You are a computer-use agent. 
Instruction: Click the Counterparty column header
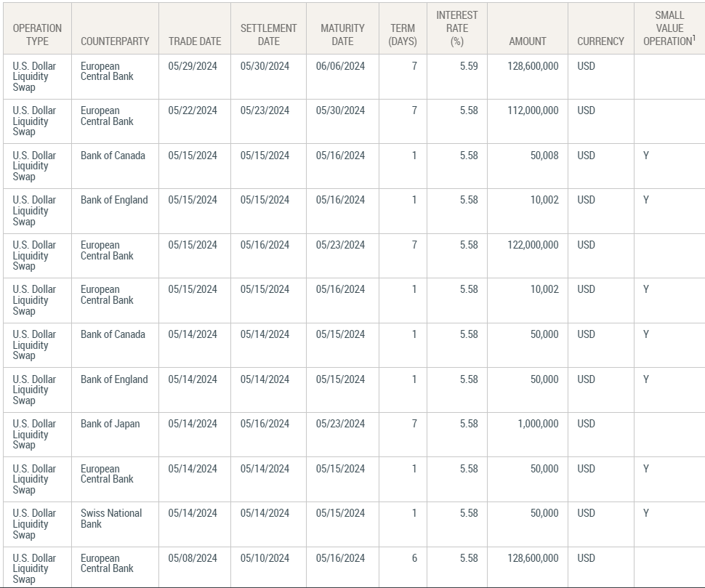(x=114, y=41)
